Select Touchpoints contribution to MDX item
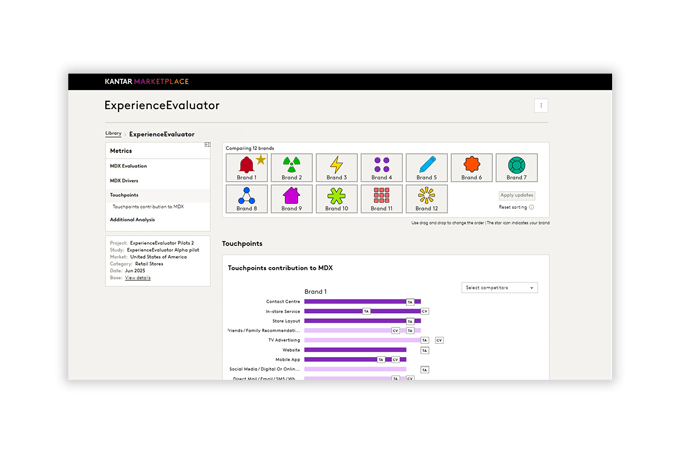 pyautogui.click(x=148, y=206)
